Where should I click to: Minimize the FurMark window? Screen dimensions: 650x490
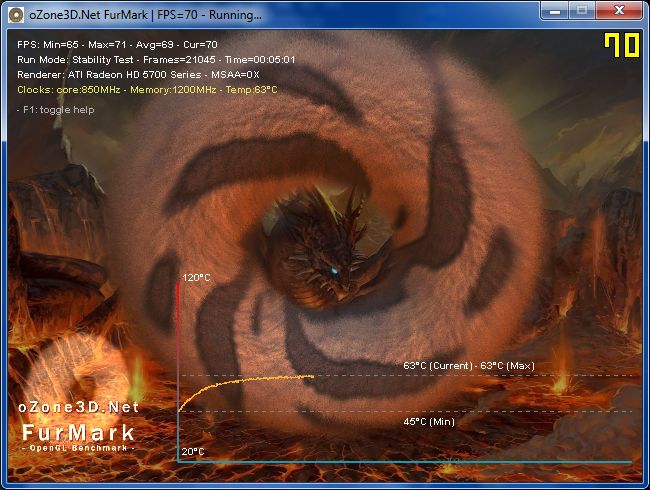(555, 10)
